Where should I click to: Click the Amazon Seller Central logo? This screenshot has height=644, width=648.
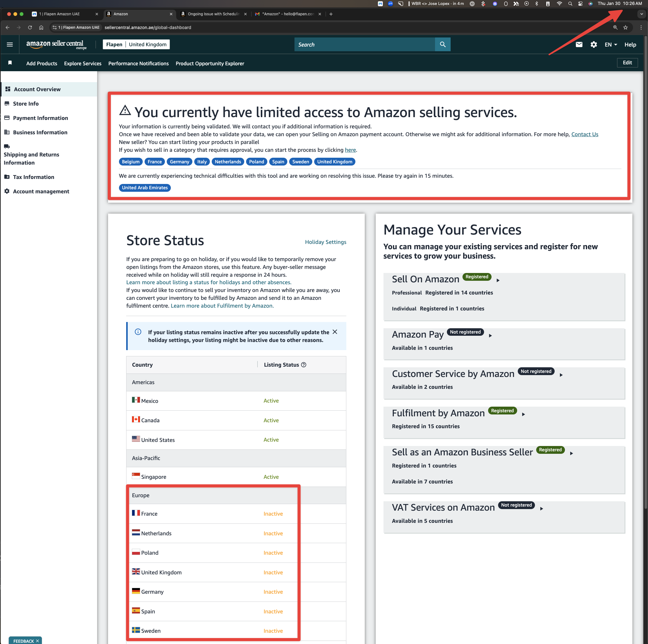56,44
